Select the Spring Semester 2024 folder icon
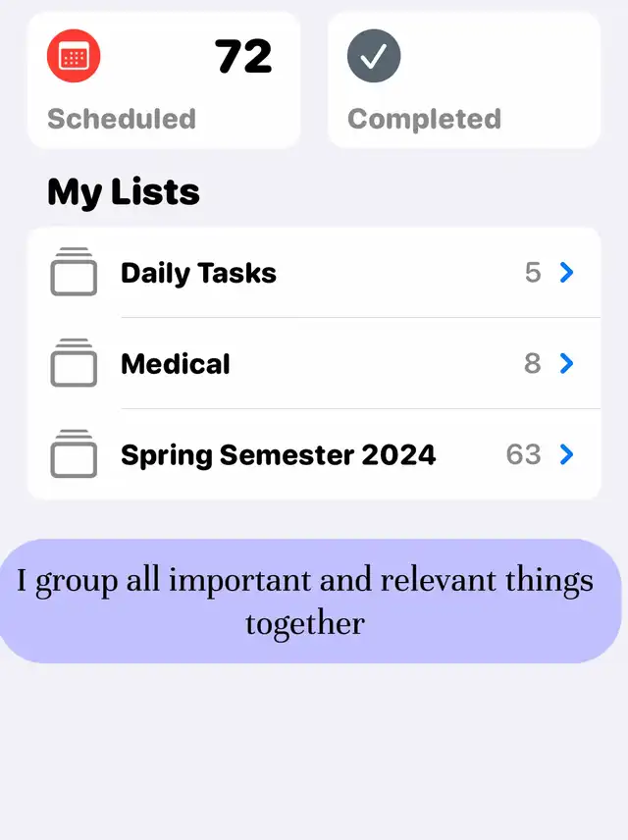This screenshot has width=628, height=840. tap(74, 453)
